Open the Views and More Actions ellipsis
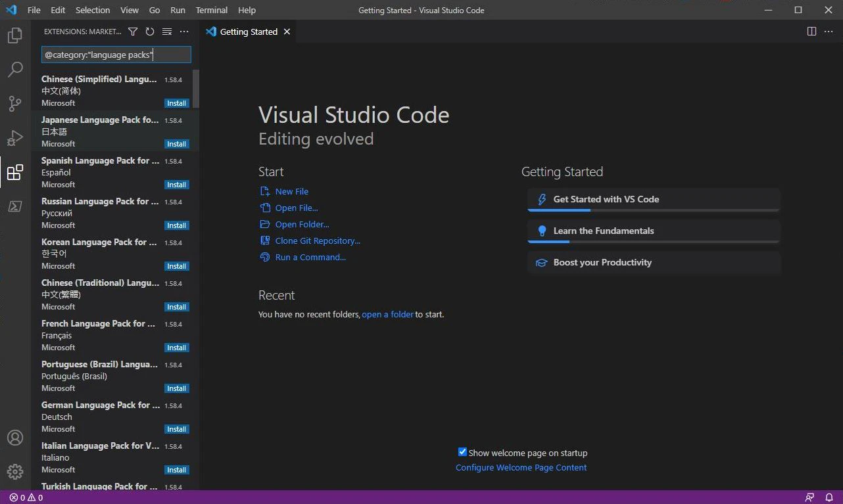 (184, 32)
